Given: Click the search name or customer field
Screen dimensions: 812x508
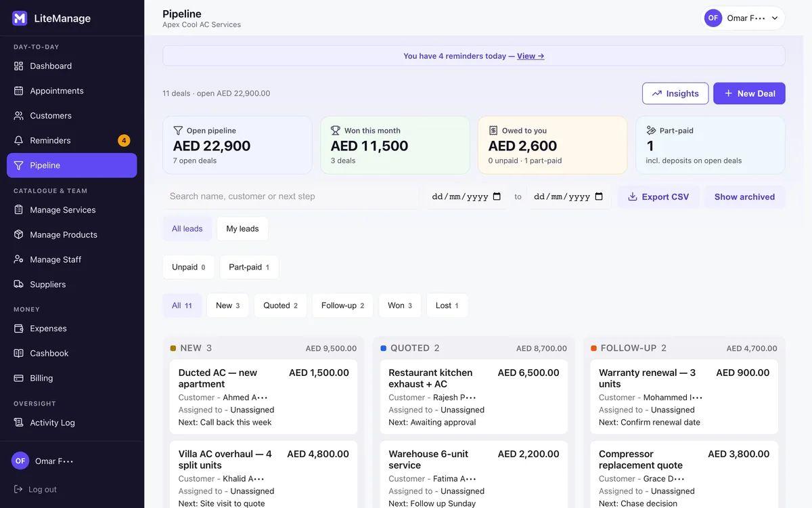Looking at the screenshot, I should pos(290,196).
